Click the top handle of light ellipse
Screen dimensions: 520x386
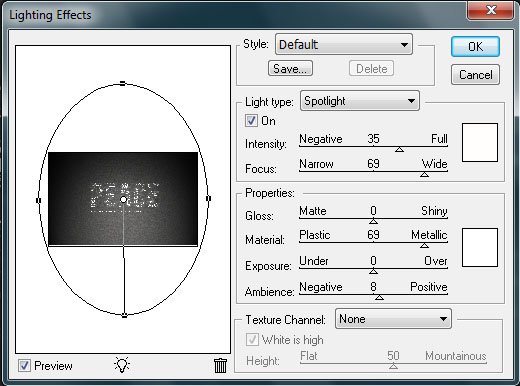[x=123, y=83]
